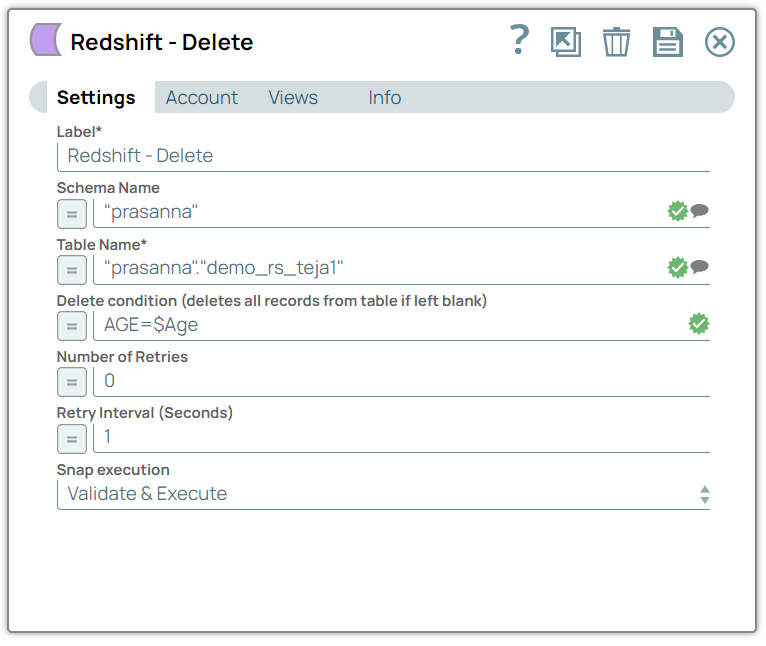Toggle expression for Table Name
Viewport: 766px width, 646px height.
(72, 270)
